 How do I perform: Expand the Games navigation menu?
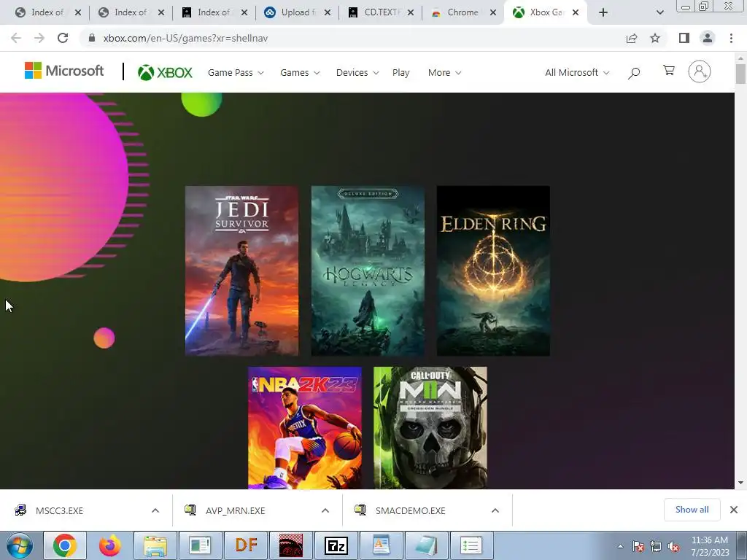click(x=300, y=73)
